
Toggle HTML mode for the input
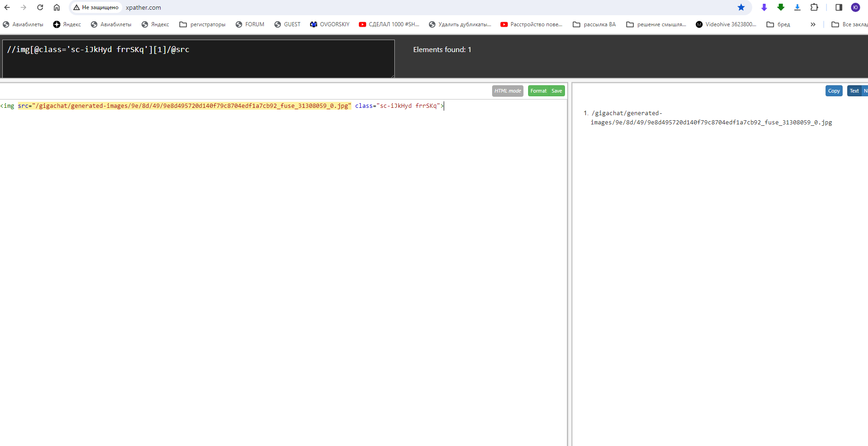[x=507, y=91]
